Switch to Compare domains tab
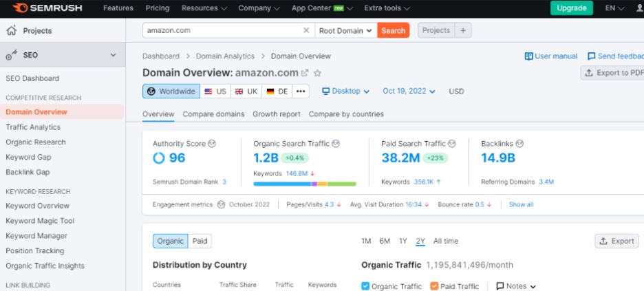This screenshot has width=644, height=291. click(213, 114)
